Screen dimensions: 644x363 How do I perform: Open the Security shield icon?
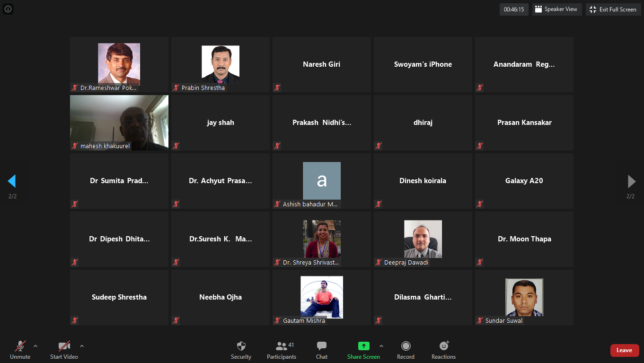(241, 346)
